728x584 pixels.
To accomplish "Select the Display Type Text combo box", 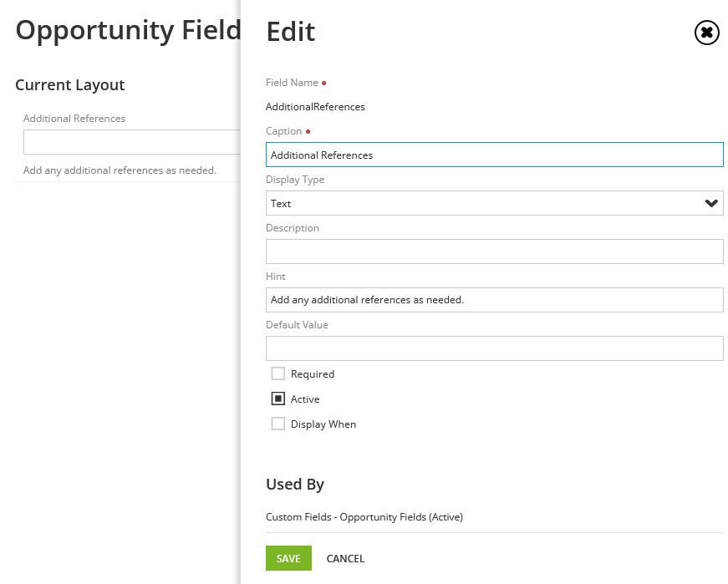I will pos(495,203).
